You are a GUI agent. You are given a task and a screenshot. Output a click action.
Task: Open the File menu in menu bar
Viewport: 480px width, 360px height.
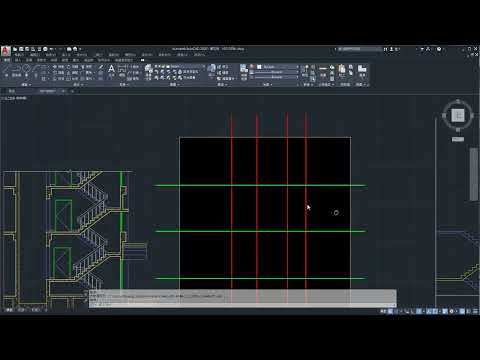click(x=19, y=55)
